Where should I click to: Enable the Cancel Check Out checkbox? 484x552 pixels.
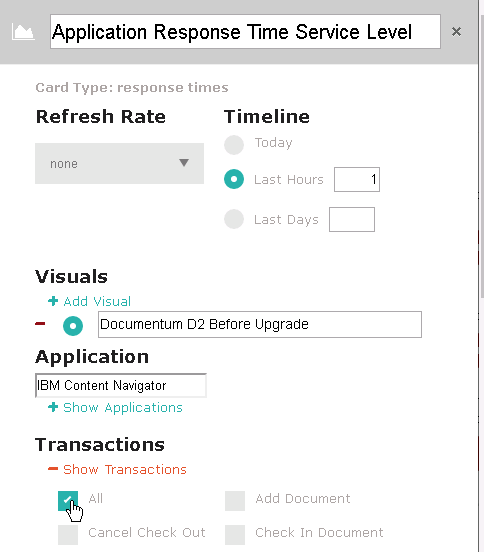point(68,534)
